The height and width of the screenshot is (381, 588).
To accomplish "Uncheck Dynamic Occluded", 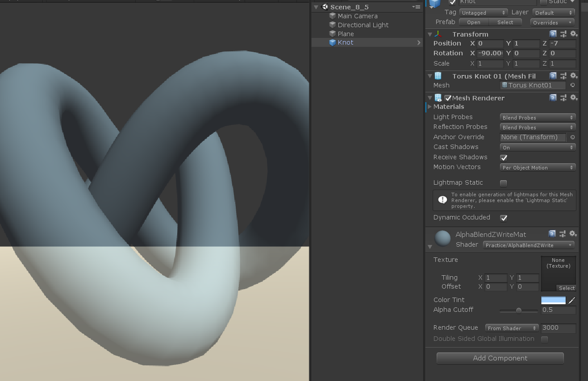I will tap(504, 218).
